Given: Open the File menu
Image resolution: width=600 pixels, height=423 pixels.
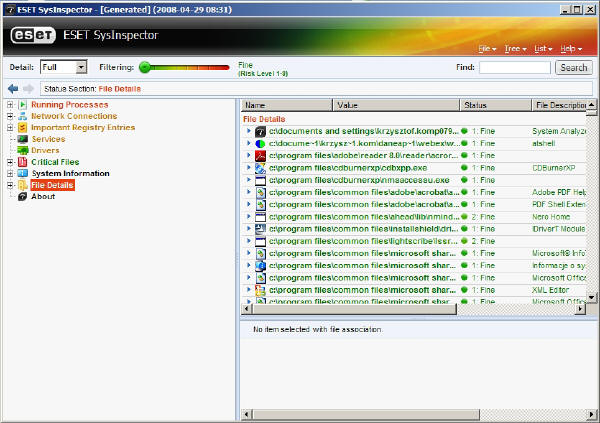Looking at the screenshot, I should pos(487,49).
